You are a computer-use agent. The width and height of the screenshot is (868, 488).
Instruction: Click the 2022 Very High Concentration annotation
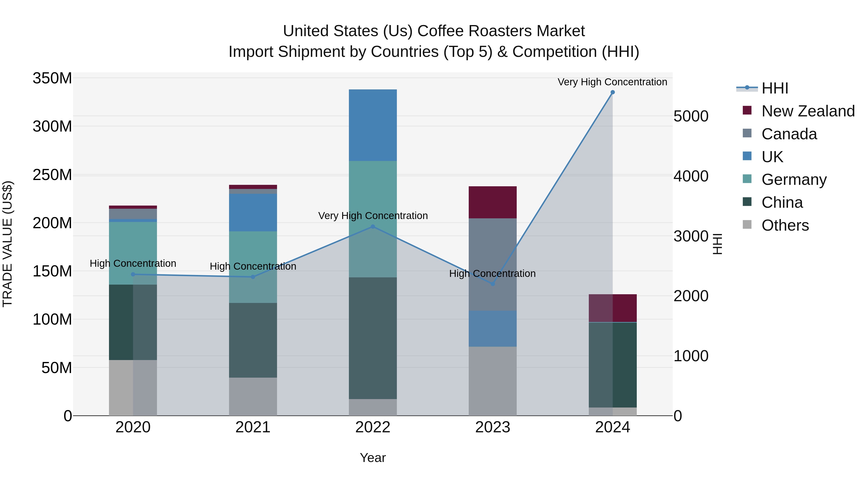click(x=373, y=215)
